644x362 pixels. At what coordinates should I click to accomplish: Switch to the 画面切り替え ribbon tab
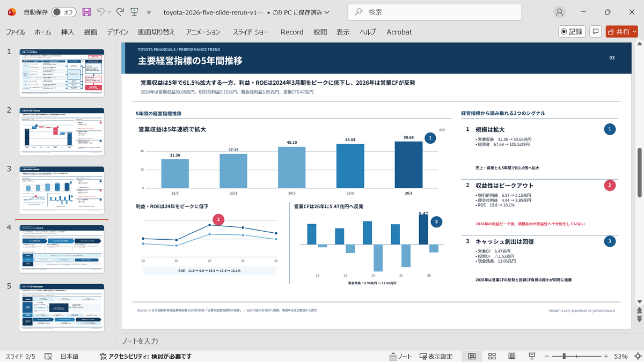pos(157,32)
